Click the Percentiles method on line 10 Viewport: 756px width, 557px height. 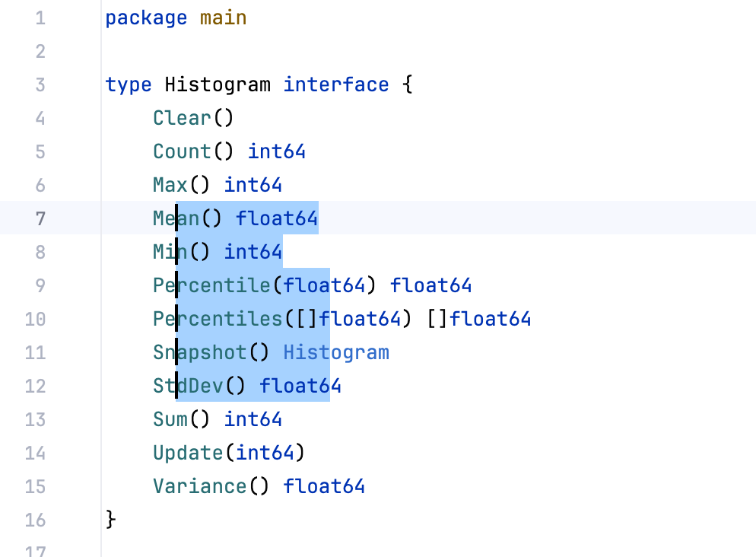218,319
